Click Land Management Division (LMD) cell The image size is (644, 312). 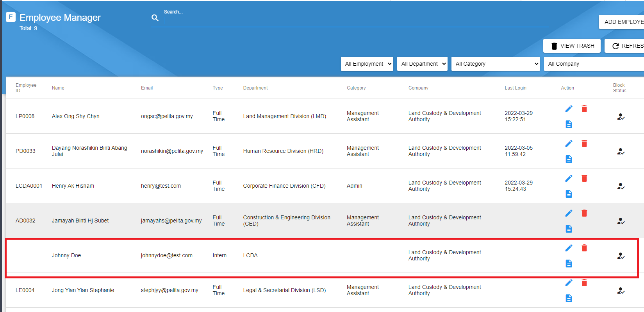pos(285,116)
